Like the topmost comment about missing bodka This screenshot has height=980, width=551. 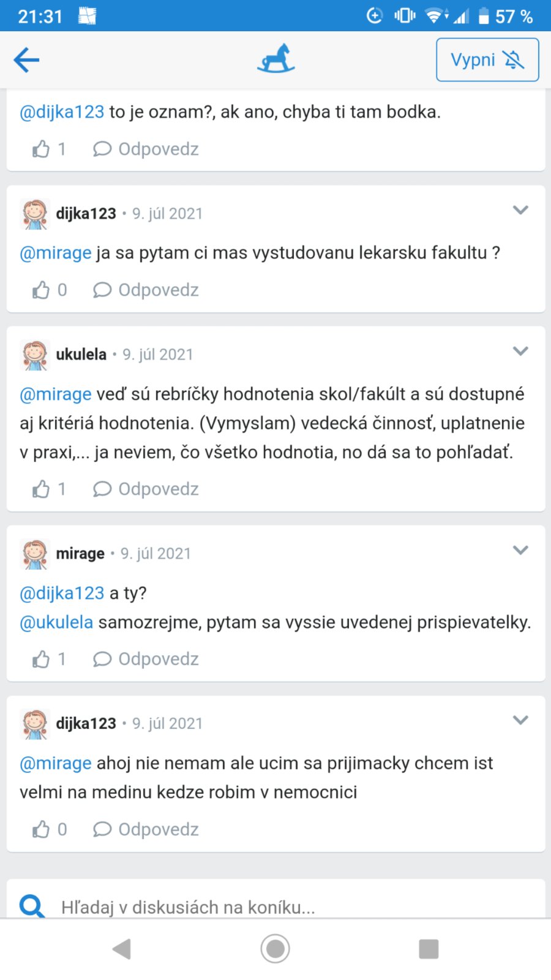tap(41, 149)
